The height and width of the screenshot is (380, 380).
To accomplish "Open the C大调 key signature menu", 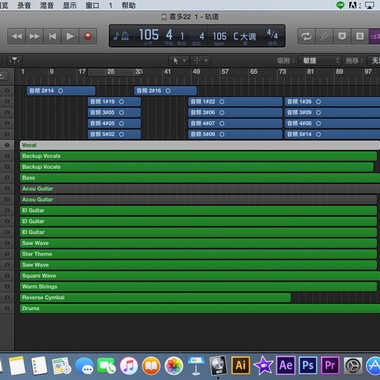I will click(244, 36).
